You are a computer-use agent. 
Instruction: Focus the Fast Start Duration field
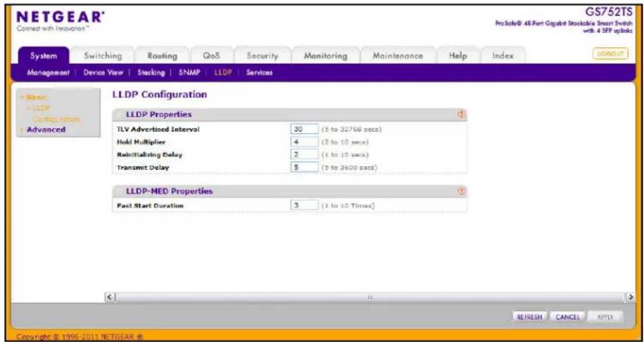click(304, 205)
